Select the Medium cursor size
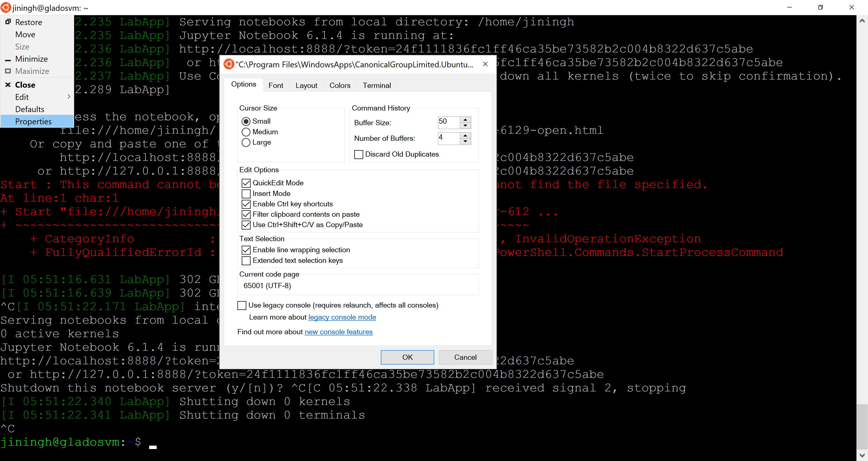Image resolution: width=868 pixels, height=461 pixels. (246, 132)
